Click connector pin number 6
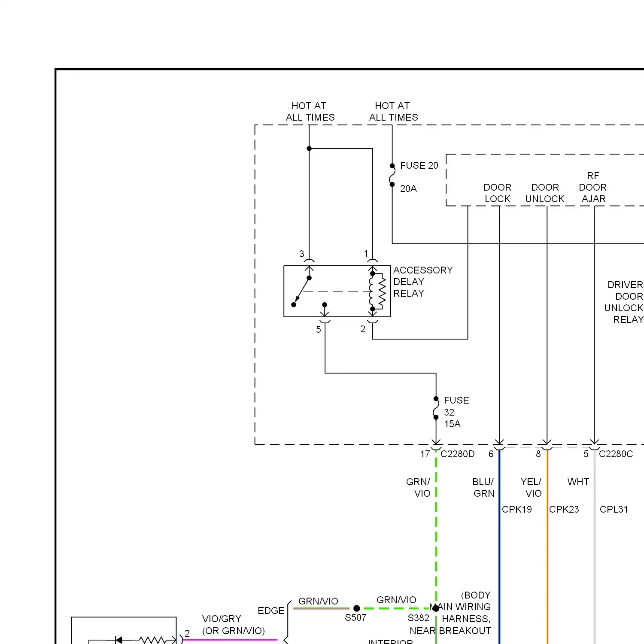The height and width of the screenshot is (644, 644). point(491,454)
